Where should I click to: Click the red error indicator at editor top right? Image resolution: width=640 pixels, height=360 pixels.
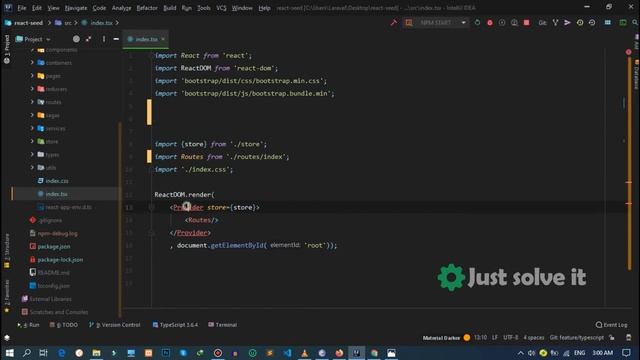629,52
